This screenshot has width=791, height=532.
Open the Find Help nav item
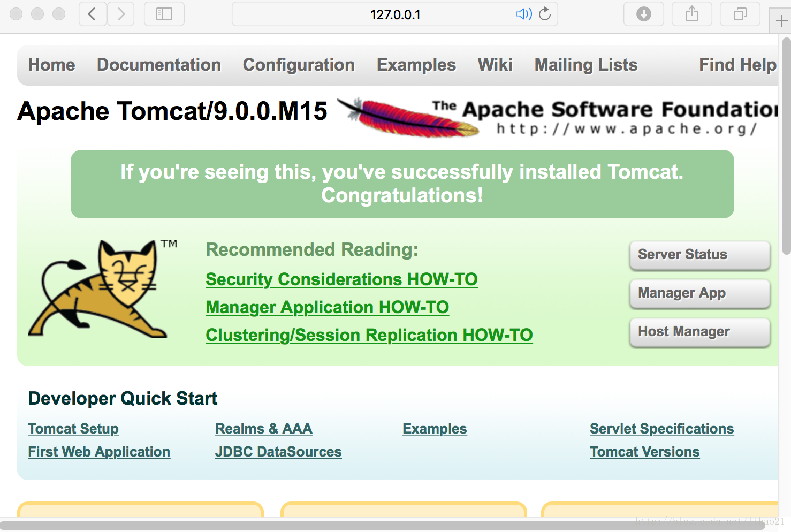pyautogui.click(x=738, y=65)
